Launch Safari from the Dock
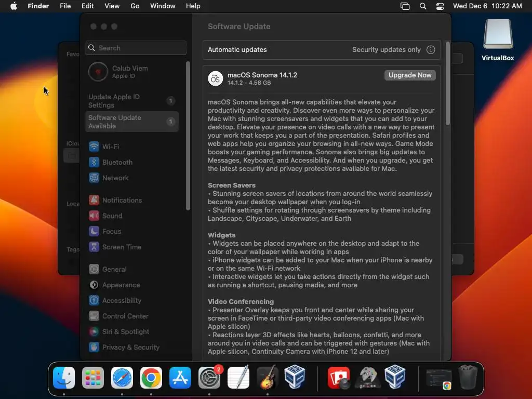The height and width of the screenshot is (399, 532). tap(122, 378)
